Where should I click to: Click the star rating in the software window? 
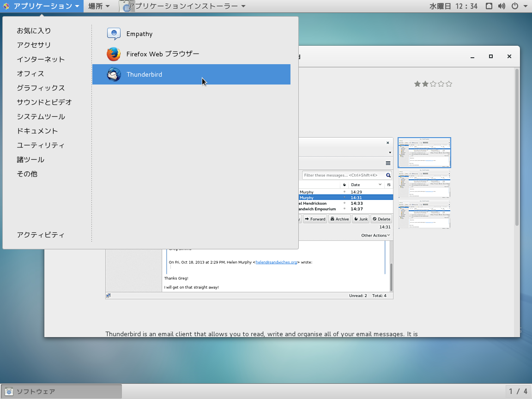(433, 84)
